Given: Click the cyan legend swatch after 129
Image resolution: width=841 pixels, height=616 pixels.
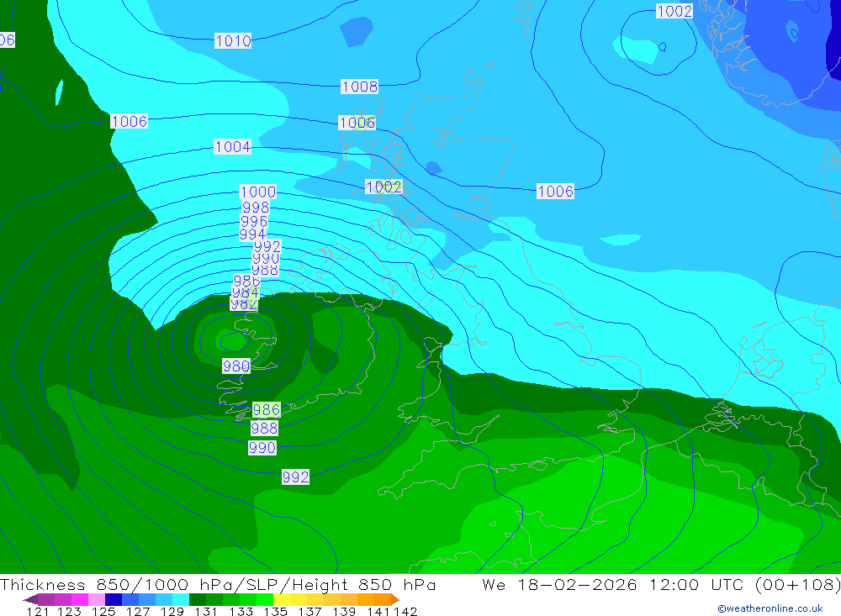Looking at the screenshot, I should tap(181, 599).
